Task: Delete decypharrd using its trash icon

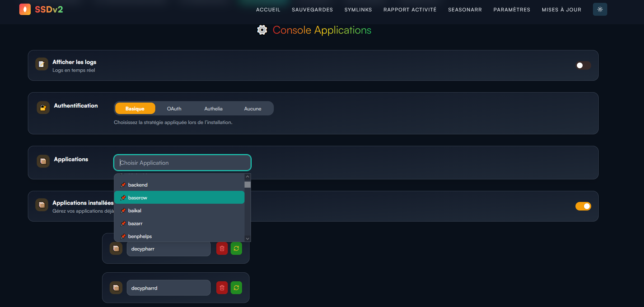Action: point(222,288)
